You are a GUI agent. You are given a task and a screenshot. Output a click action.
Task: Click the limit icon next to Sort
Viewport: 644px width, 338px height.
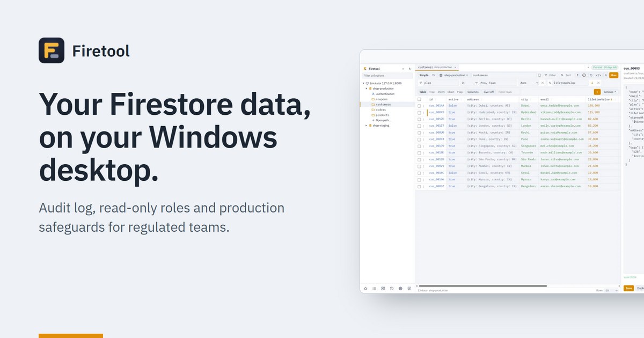coord(577,75)
